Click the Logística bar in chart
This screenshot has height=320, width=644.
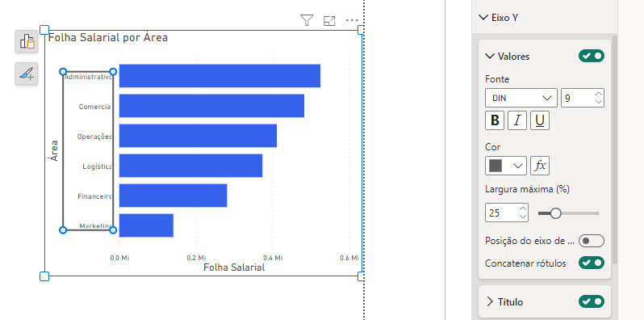tap(191, 166)
